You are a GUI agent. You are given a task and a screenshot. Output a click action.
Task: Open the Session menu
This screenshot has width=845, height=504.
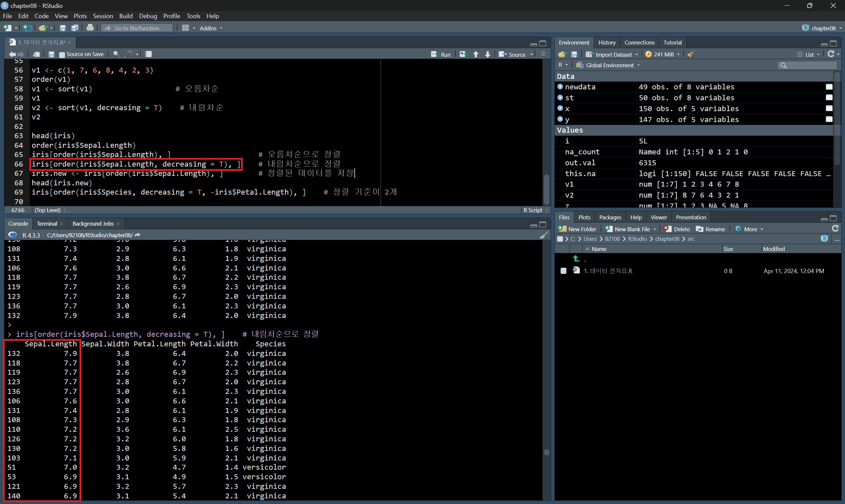[103, 16]
